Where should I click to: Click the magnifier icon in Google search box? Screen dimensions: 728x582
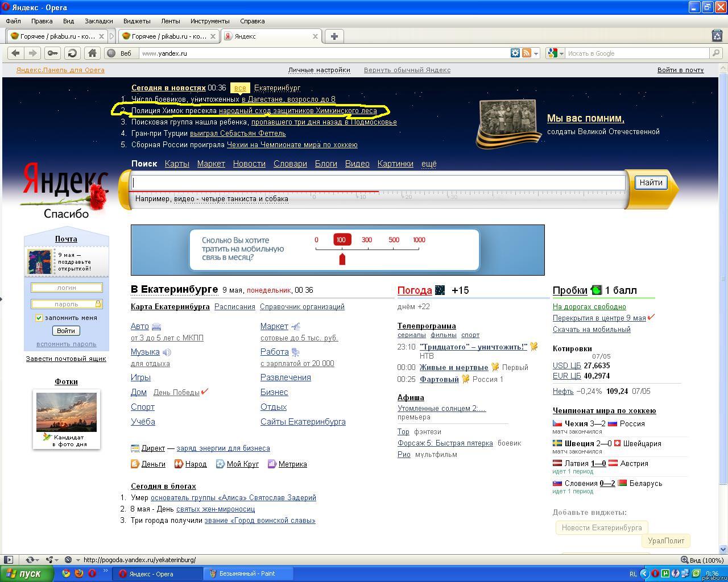tap(716, 53)
